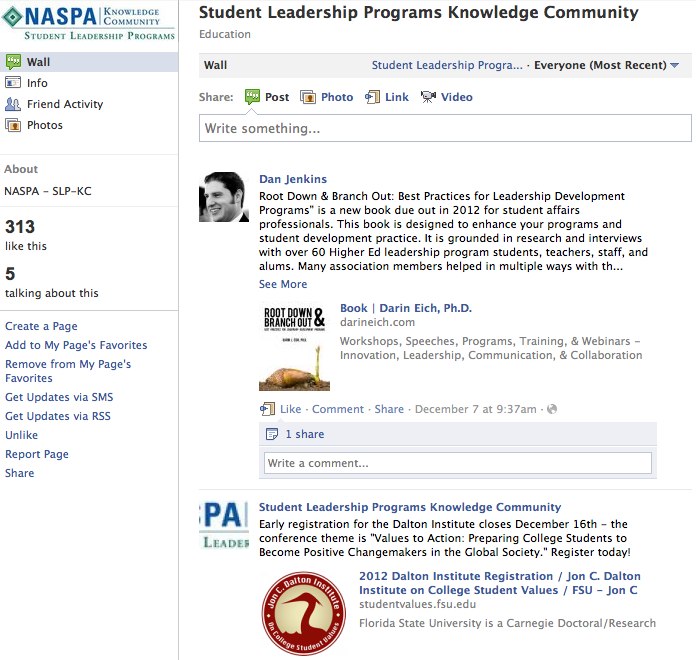The height and width of the screenshot is (660, 696).
Task: Click Share under Dan Jenkins' post
Action: point(389,409)
